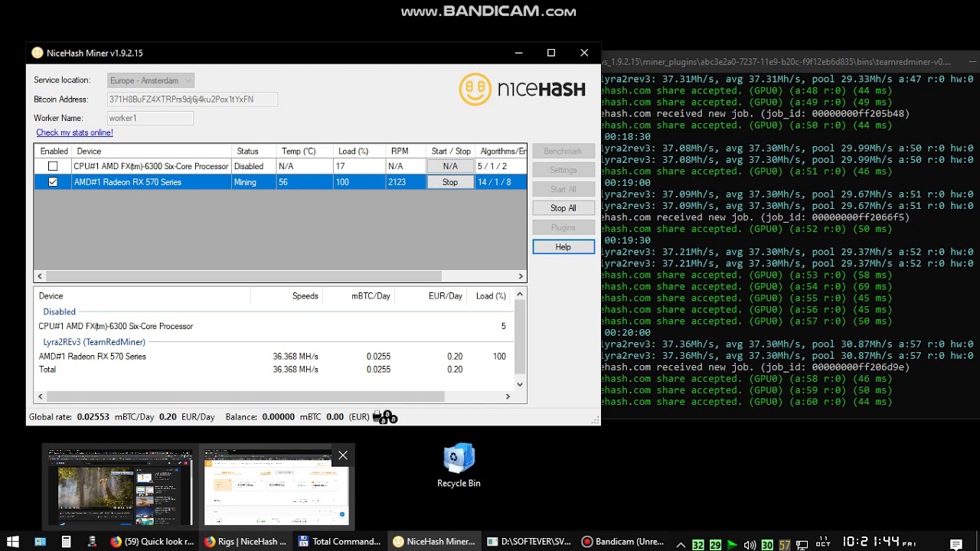
Task: Click the Load (%) header in device list
Action: coord(358,151)
